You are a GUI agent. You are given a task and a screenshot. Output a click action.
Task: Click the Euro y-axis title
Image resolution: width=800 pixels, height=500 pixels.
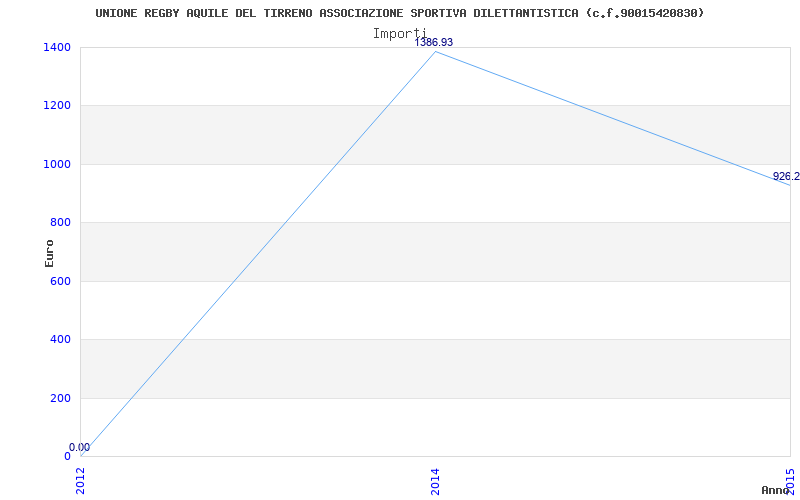(x=49, y=253)
